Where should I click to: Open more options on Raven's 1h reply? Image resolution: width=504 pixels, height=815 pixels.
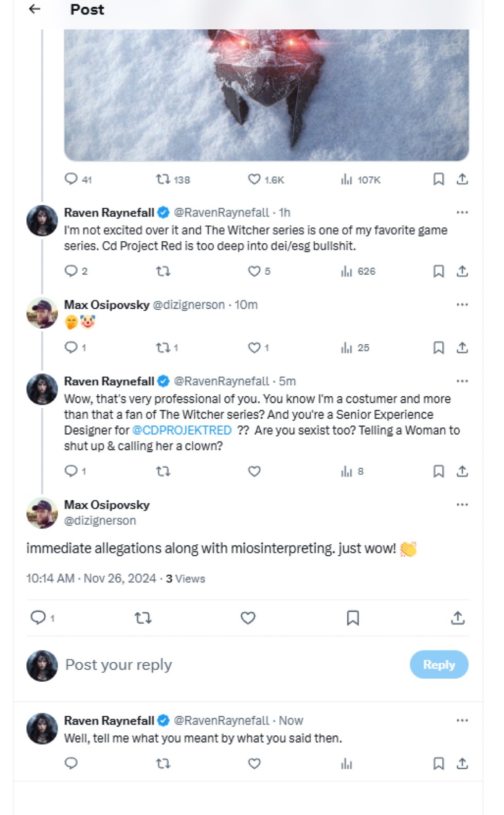(462, 212)
